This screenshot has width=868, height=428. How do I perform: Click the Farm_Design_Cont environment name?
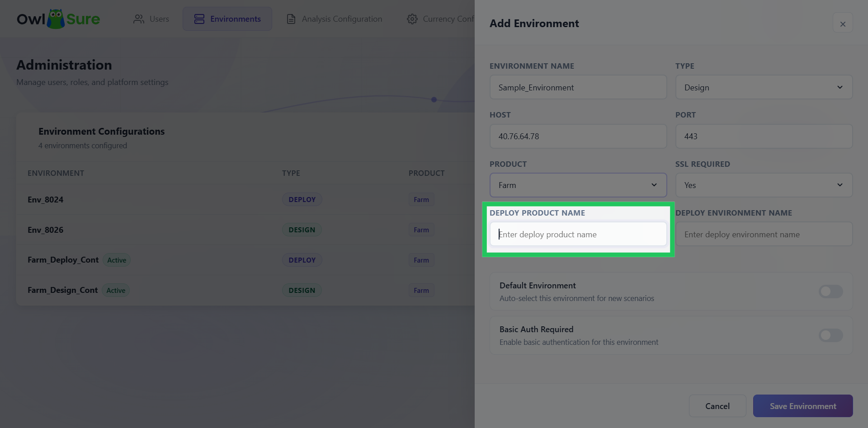click(62, 290)
